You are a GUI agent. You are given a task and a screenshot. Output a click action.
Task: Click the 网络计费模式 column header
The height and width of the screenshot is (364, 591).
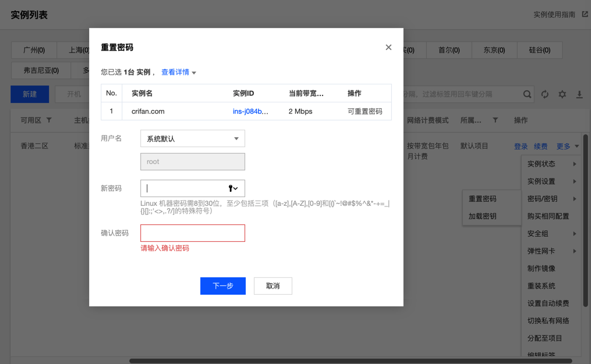point(427,120)
